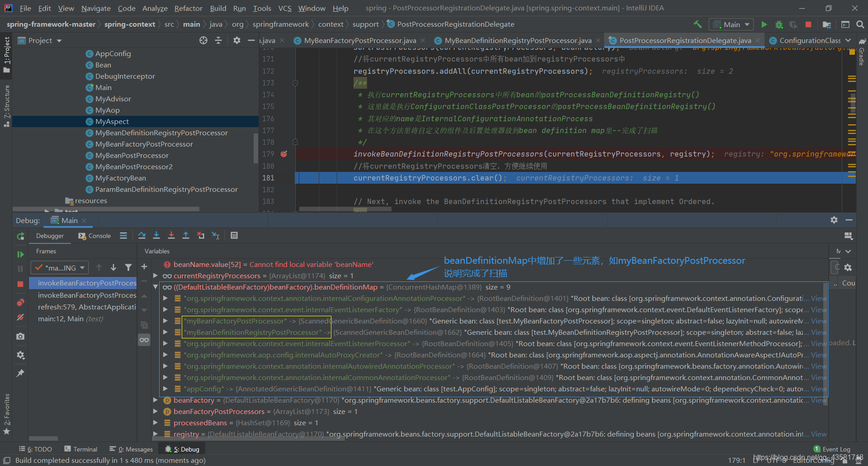Image resolution: width=868 pixels, height=466 pixels.
Task: Open the 0: Messages tool window
Action: point(131,449)
